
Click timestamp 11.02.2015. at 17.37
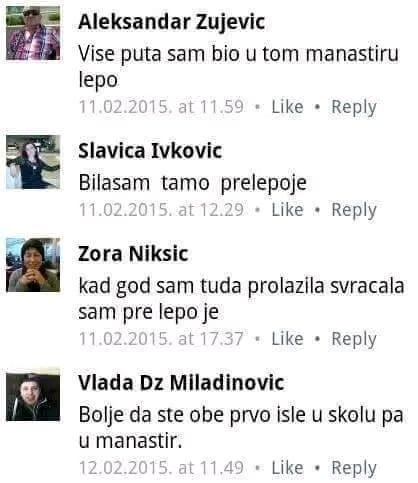(x=161, y=339)
